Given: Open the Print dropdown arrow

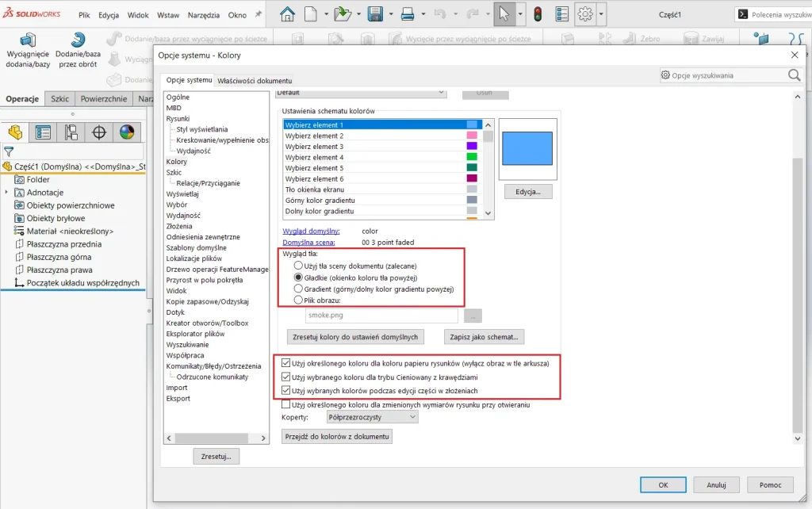Looking at the screenshot, I should tap(423, 14).
